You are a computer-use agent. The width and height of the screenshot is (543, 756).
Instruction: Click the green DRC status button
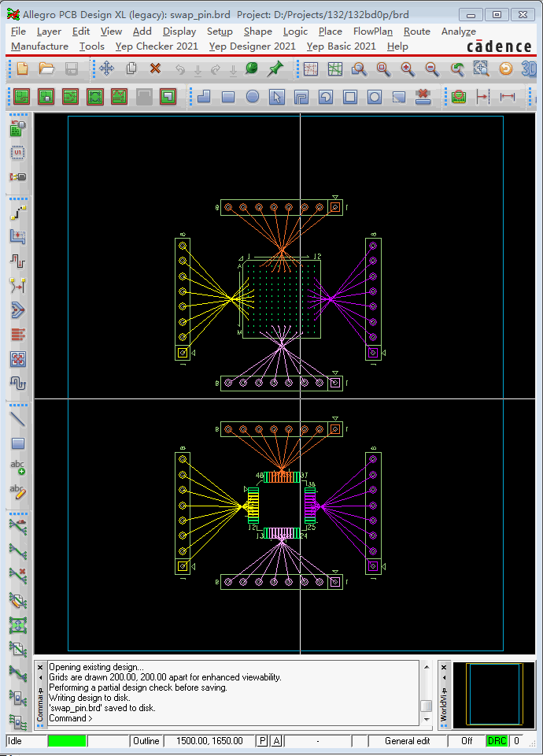(x=497, y=741)
